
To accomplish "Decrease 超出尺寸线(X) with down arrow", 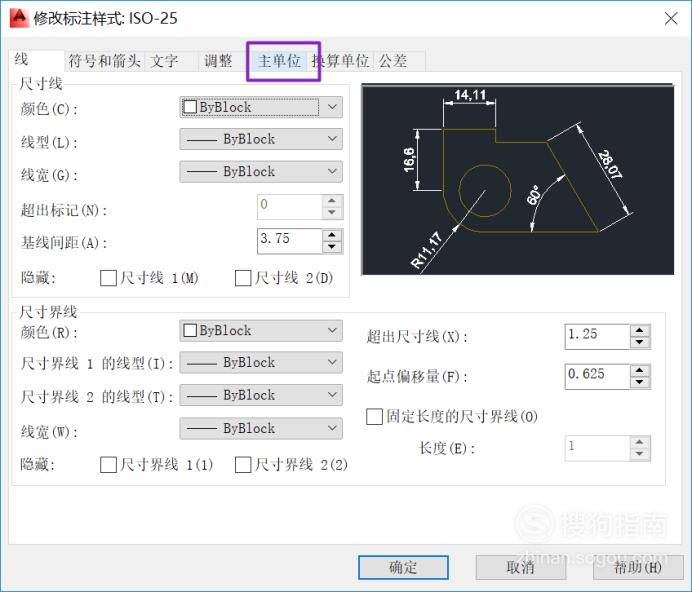I will pyautogui.click(x=640, y=342).
